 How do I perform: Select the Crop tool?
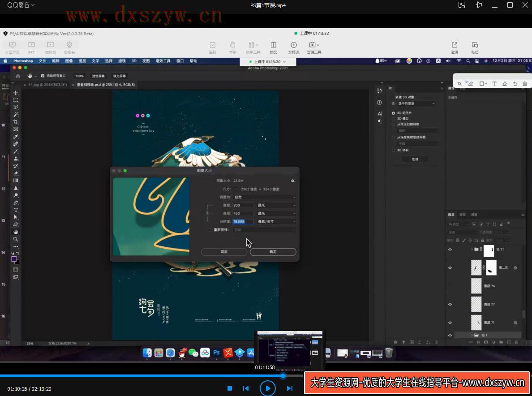tap(16, 122)
